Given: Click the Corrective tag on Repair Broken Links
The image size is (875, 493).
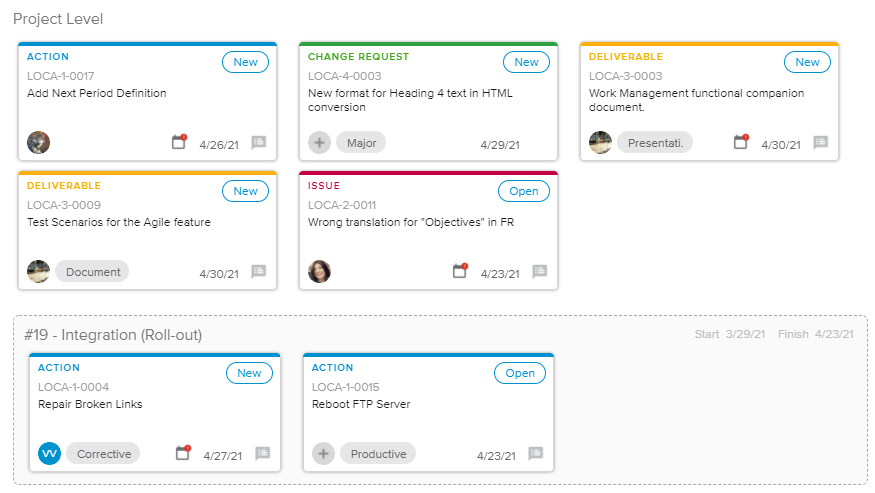Looking at the screenshot, I should (104, 454).
